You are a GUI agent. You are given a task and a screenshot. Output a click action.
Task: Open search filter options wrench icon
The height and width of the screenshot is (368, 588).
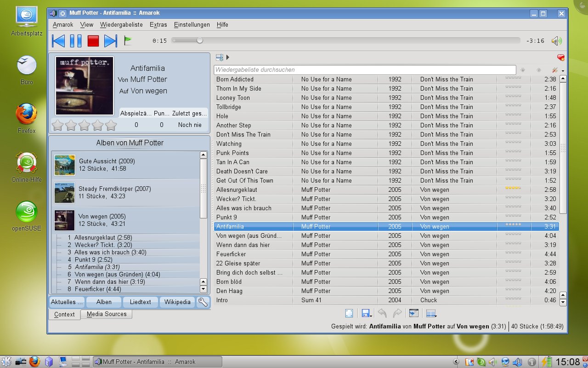[x=555, y=70]
